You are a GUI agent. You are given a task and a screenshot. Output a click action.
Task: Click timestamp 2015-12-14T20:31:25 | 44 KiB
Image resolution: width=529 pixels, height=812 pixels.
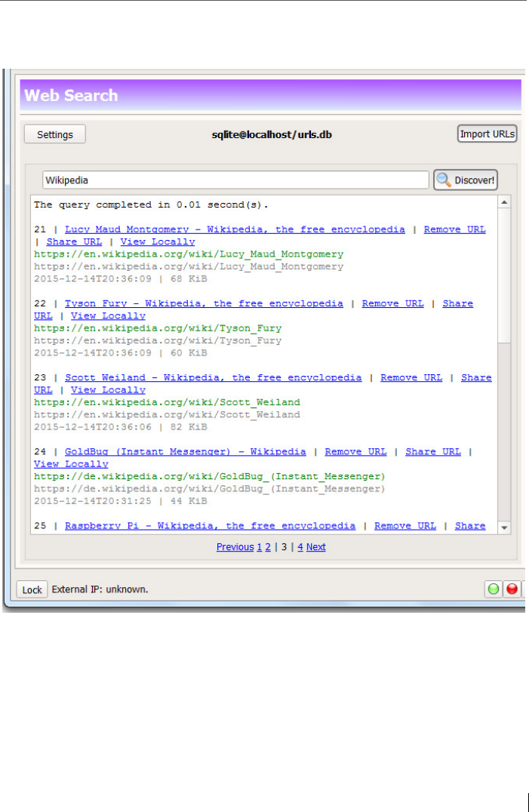[120, 501]
